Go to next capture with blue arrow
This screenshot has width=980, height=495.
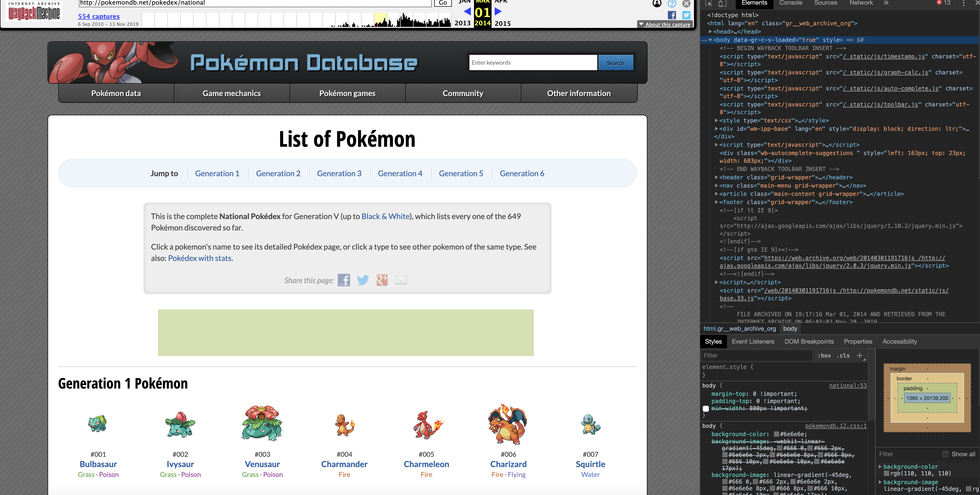click(498, 11)
